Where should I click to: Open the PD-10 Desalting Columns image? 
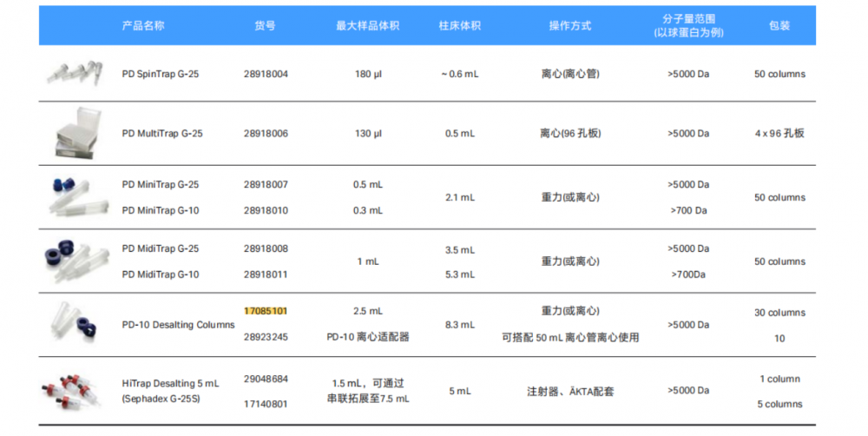[x=74, y=324]
